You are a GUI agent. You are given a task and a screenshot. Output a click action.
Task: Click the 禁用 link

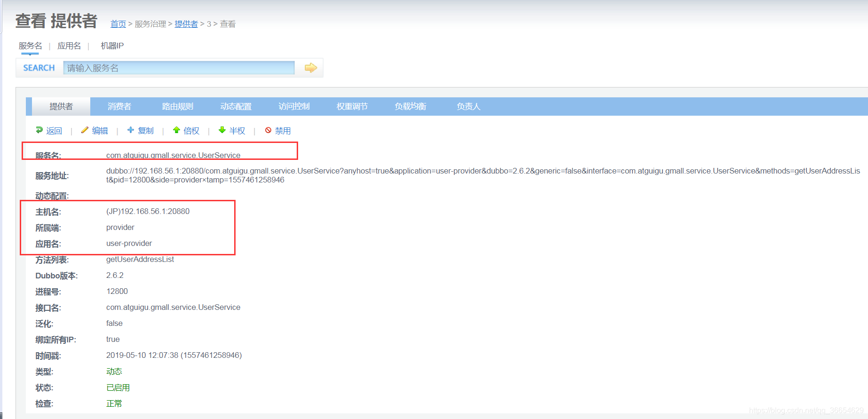click(283, 131)
